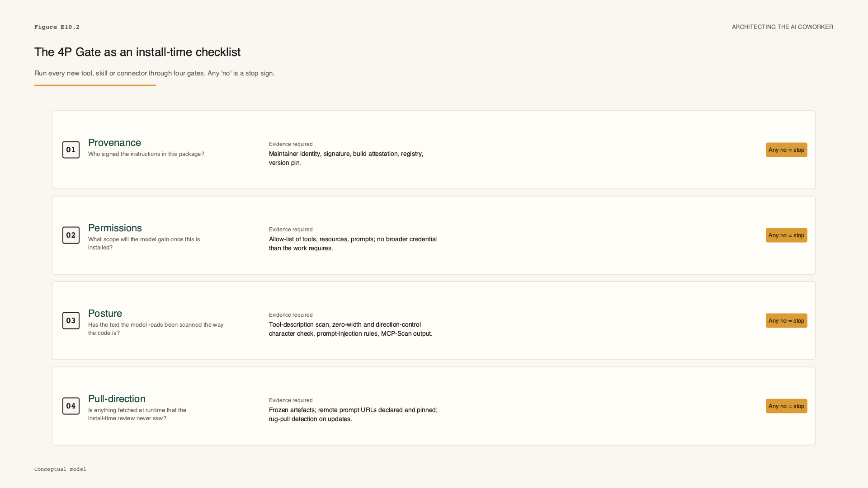This screenshot has height=488, width=868.
Task: Click Permissions row's 'Any no = stop' tag
Action: coord(786,235)
